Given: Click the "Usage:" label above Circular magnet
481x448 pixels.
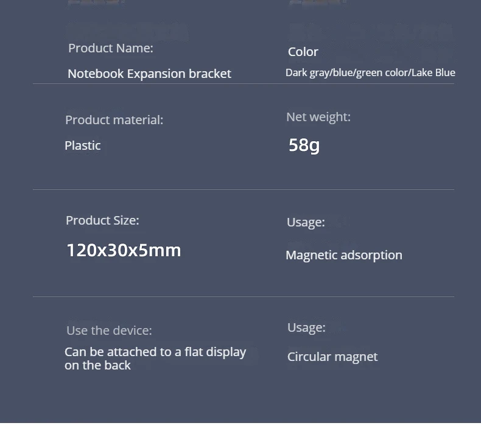Looking at the screenshot, I should (x=306, y=327).
